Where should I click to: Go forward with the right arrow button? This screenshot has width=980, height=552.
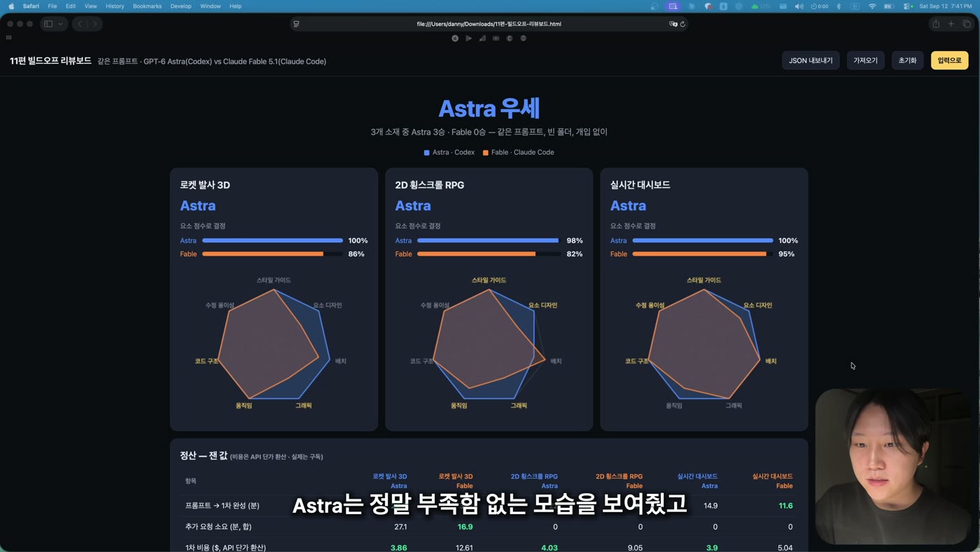click(95, 24)
